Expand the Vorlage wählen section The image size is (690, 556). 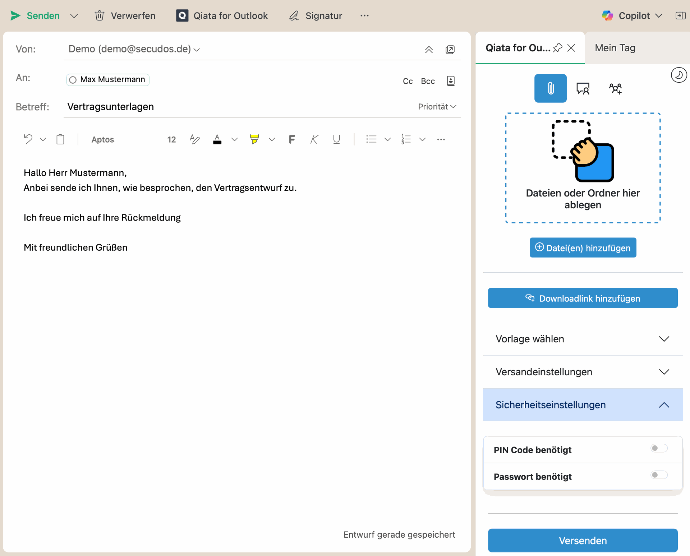pos(585,339)
